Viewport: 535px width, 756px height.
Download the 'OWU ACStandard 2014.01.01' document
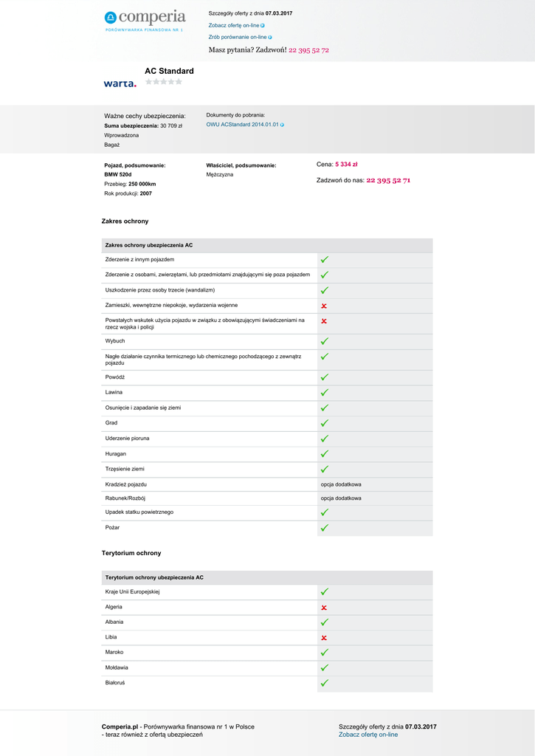point(242,125)
